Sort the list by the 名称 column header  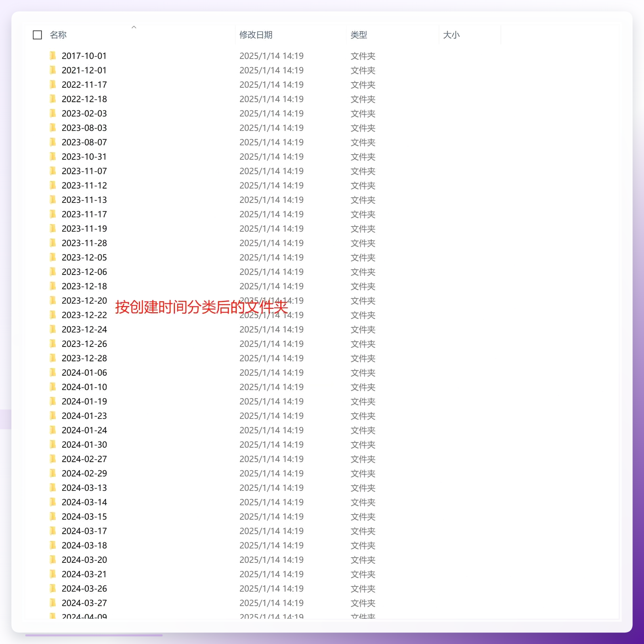click(58, 35)
